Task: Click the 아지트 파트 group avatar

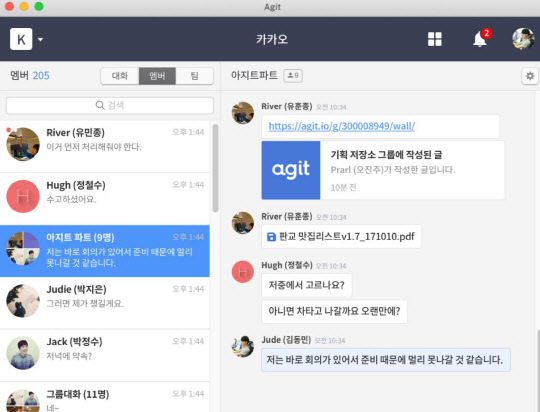Action: pos(23,248)
